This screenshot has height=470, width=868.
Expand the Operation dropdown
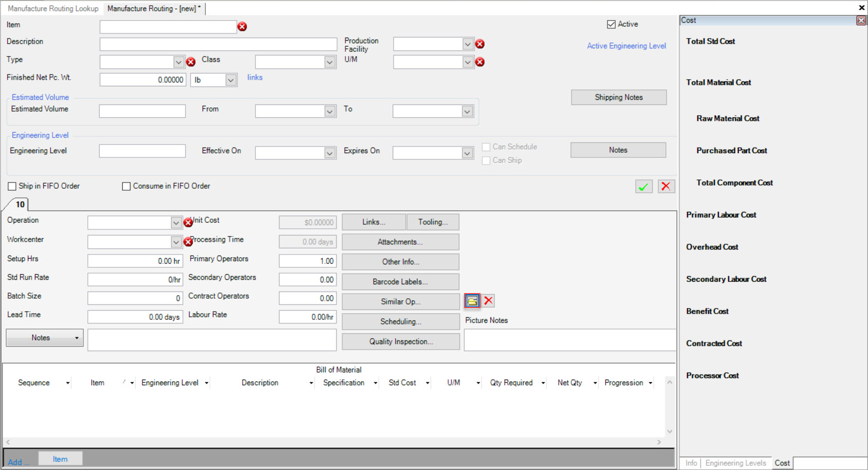point(176,222)
